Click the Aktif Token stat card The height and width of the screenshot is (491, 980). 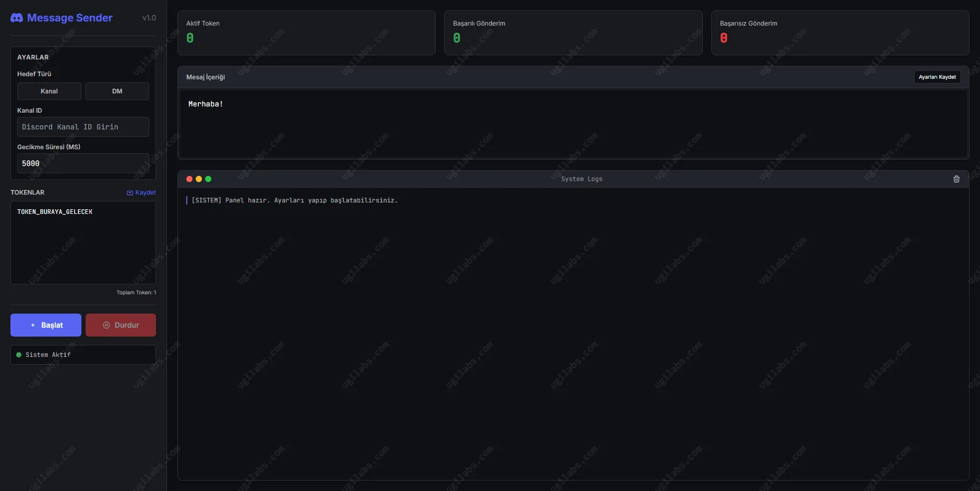coord(306,33)
